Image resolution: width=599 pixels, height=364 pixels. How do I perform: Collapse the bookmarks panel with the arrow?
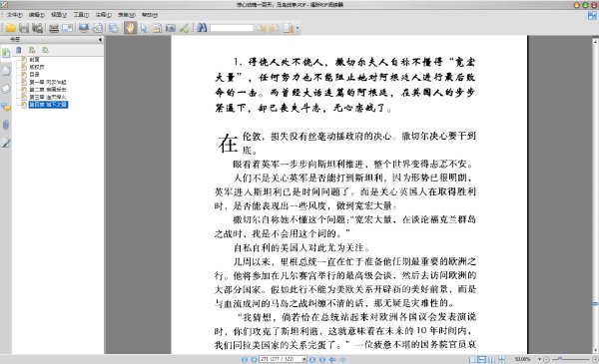point(100,39)
